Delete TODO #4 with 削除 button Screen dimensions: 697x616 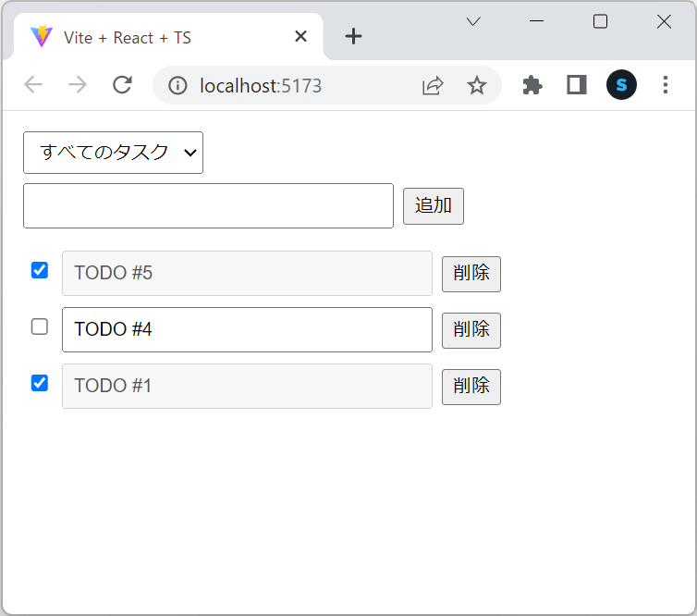[x=471, y=330]
